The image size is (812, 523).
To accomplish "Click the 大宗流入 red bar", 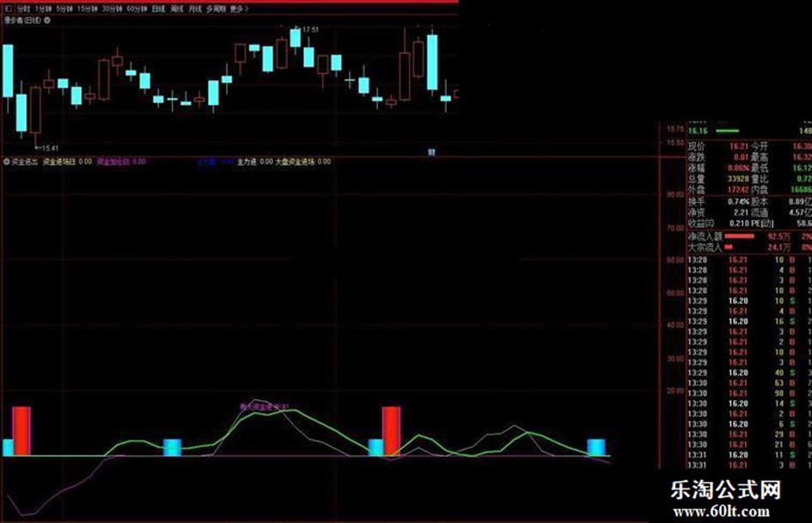I will [729, 247].
